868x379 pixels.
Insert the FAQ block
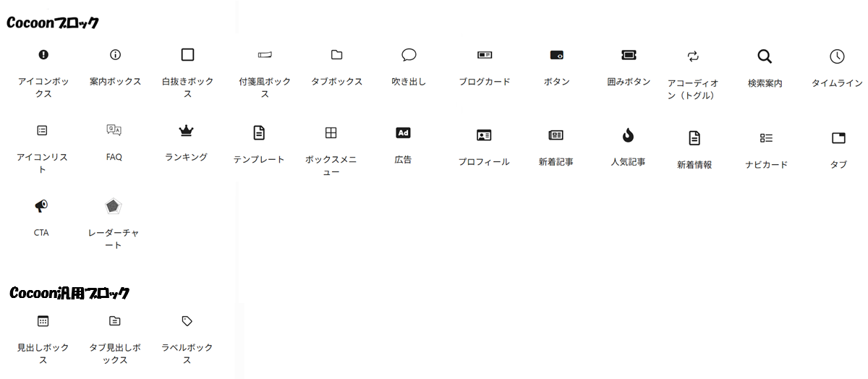pos(114,131)
